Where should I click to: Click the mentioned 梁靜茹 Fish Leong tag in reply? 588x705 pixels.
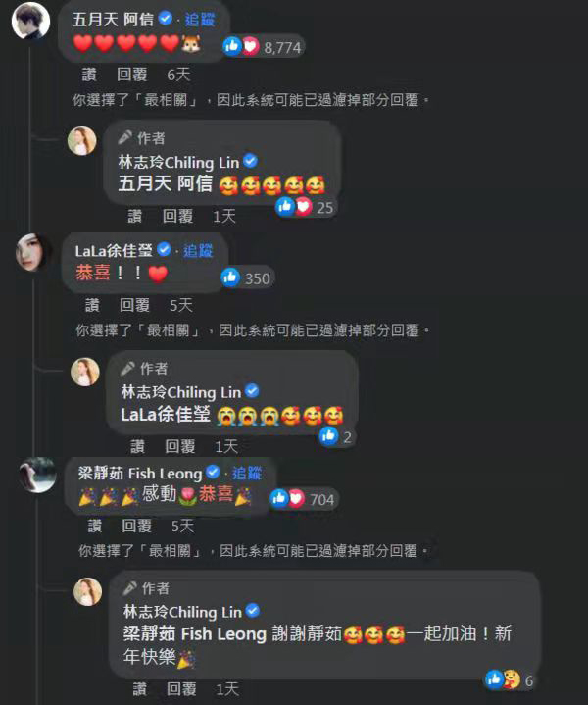[195, 634]
